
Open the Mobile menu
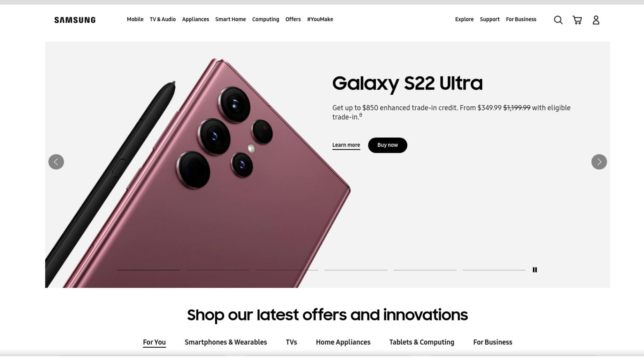135,19
